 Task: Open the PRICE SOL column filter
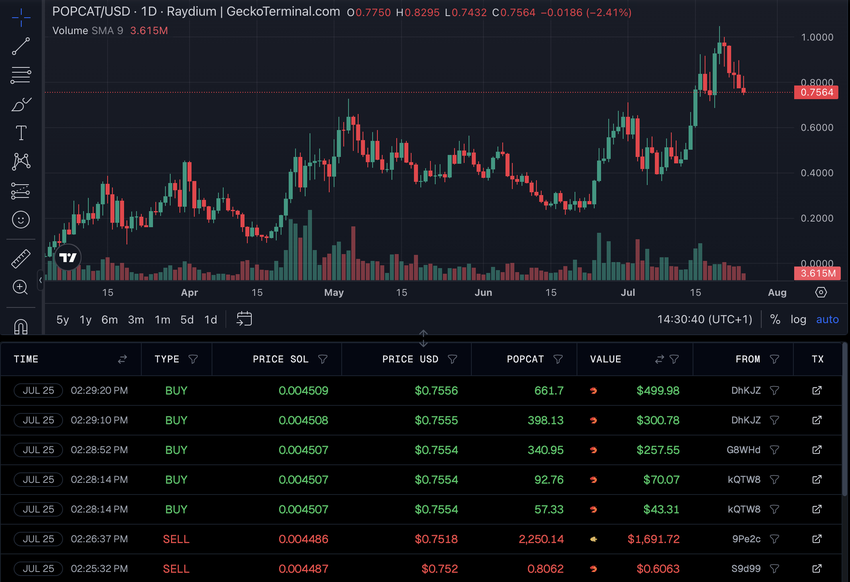click(x=323, y=359)
